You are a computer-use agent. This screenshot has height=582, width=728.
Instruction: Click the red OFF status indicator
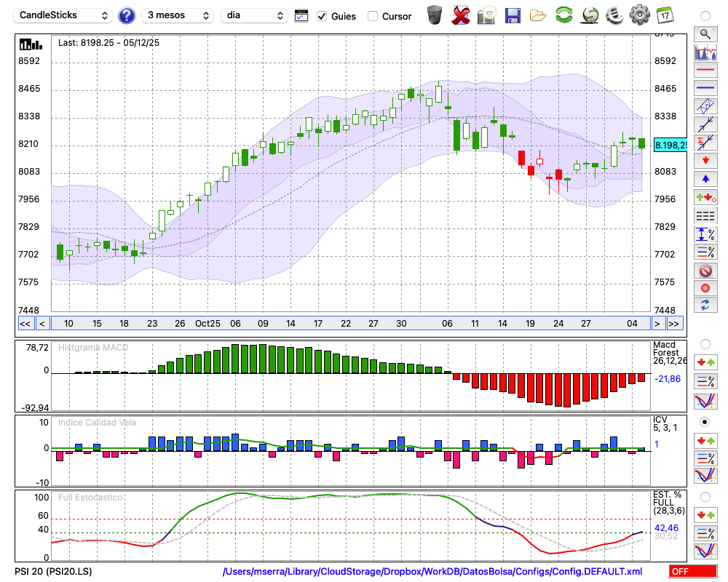click(693, 572)
